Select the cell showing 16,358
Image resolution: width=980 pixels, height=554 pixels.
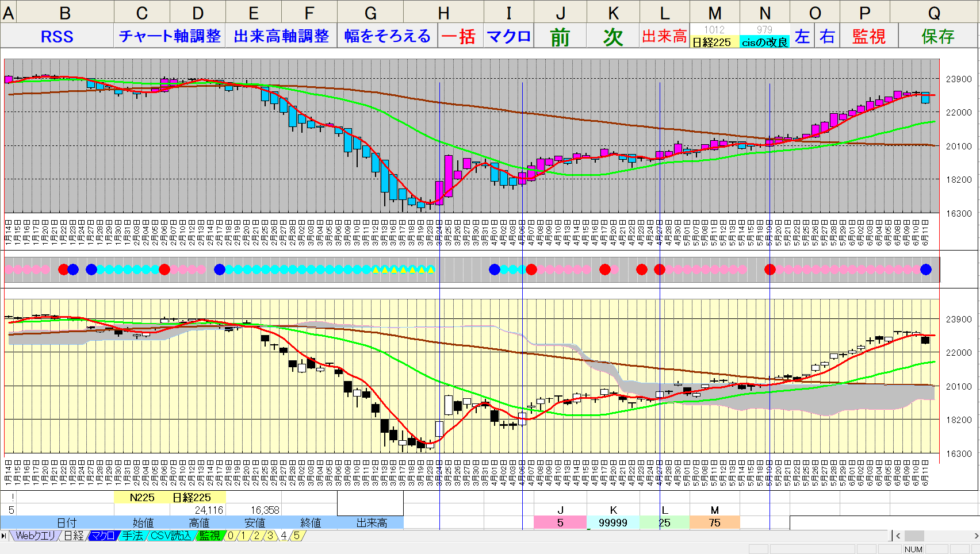pos(254,510)
